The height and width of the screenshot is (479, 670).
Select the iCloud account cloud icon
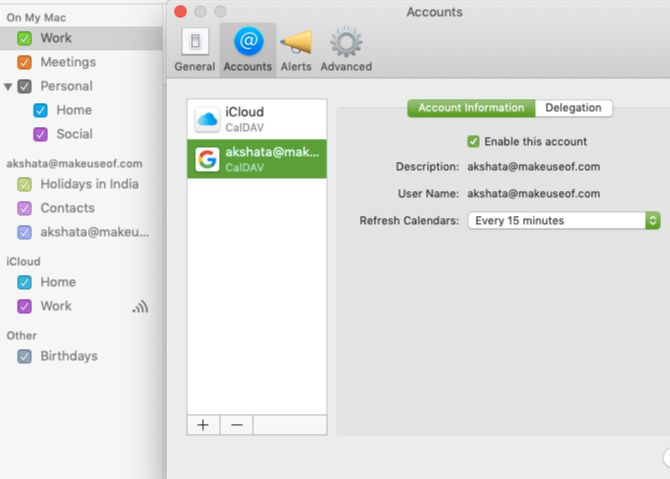pyautogui.click(x=207, y=119)
